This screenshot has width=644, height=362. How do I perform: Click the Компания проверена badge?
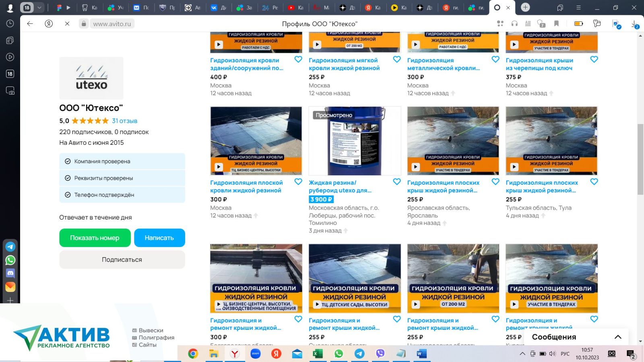pos(122,161)
